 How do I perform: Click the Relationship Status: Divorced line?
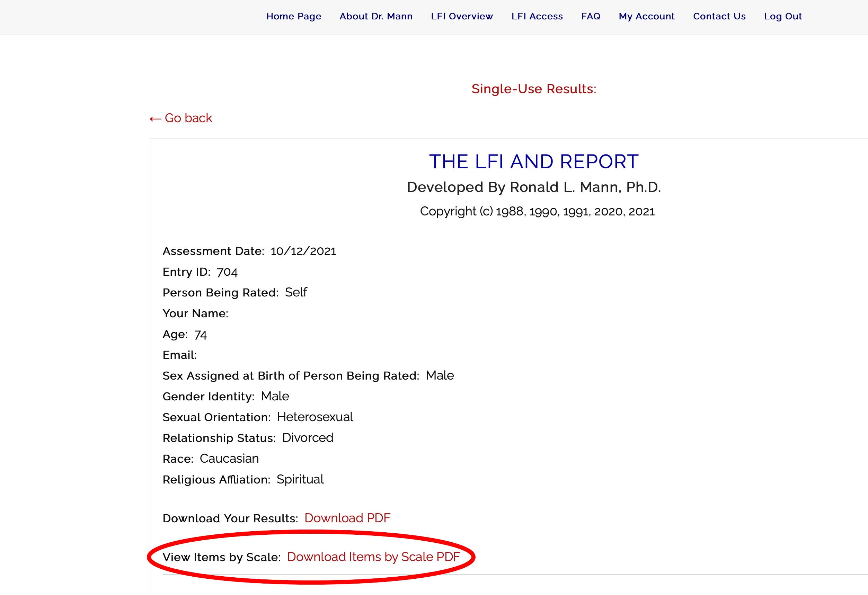pos(248,438)
